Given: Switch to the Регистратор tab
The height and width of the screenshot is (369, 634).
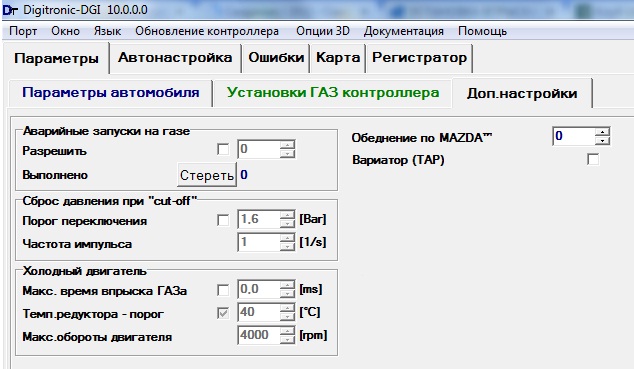Looking at the screenshot, I should pos(419,58).
